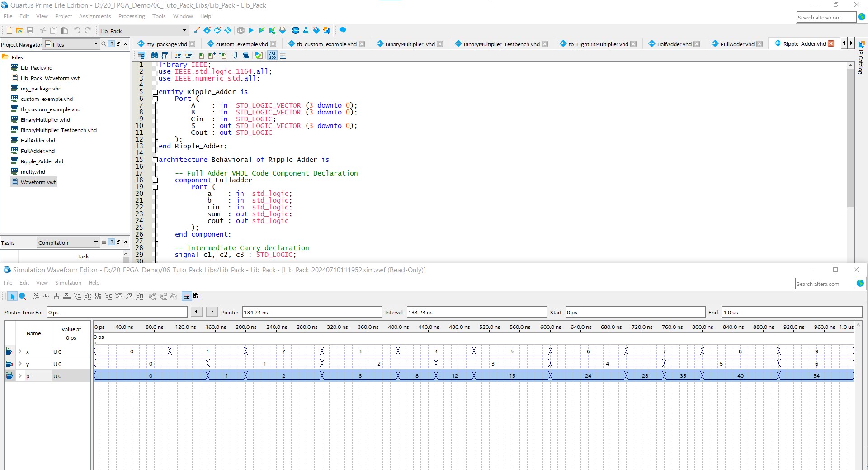The height and width of the screenshot is (470, 868).
Task: Open the Assignments menu in Quartus
Action: 95,16
